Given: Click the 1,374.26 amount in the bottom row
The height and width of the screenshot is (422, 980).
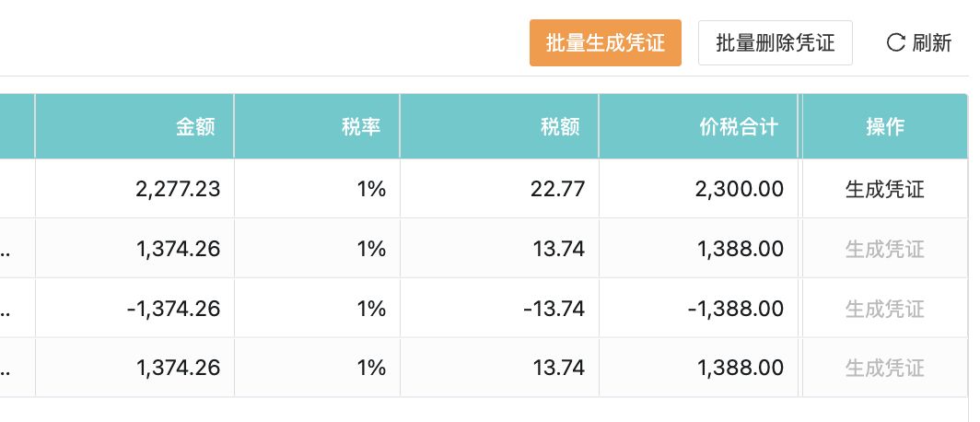Looking at the screenshot, I should point(178,368).
